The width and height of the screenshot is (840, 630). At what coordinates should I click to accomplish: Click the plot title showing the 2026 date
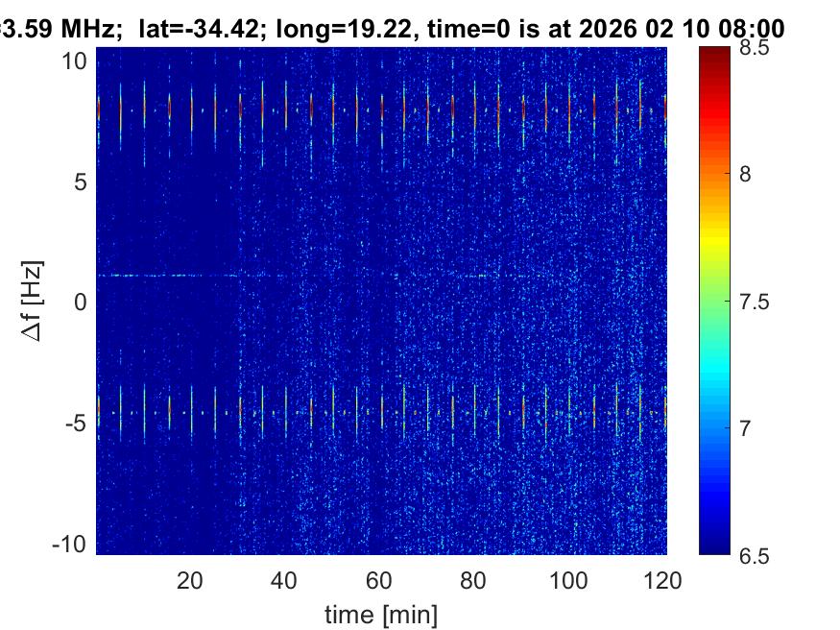tap(392, 29)
